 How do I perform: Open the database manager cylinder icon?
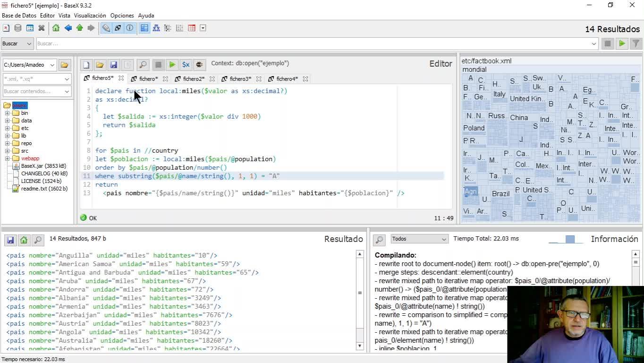point(18,28)
